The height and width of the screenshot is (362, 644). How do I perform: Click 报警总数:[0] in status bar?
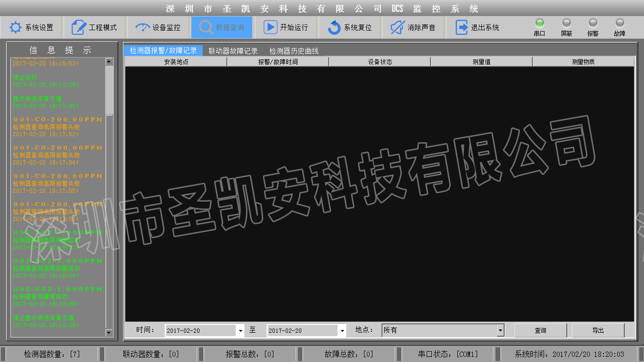click(x=250, y=354)
